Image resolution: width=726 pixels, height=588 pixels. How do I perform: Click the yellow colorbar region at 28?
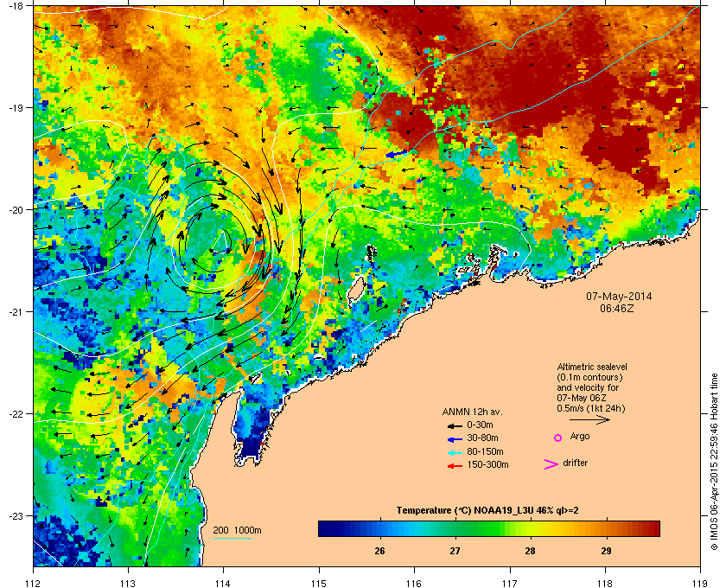tap(531, 528)
